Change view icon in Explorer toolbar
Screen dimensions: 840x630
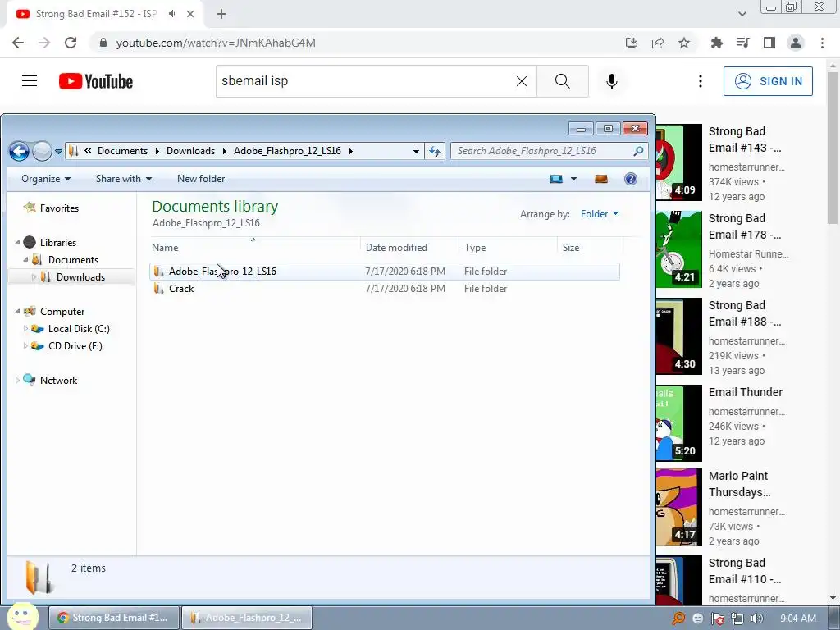tap(556, 179)
